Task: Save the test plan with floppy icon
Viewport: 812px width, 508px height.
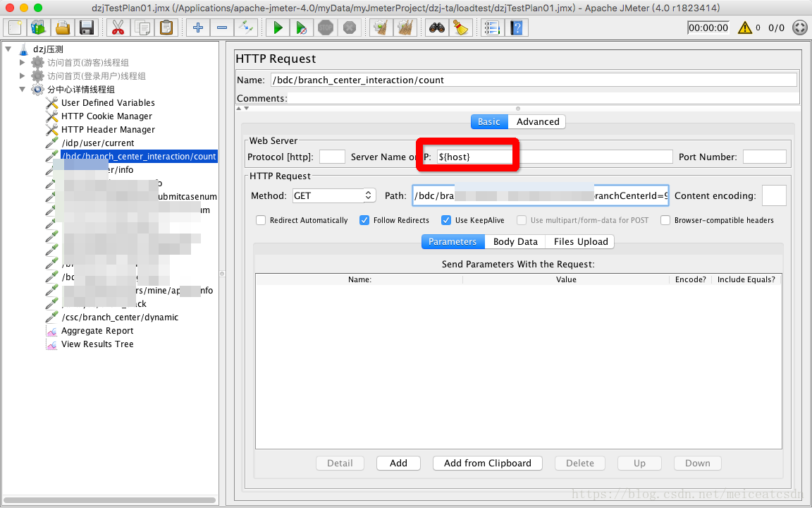Action: click(87, 28)
